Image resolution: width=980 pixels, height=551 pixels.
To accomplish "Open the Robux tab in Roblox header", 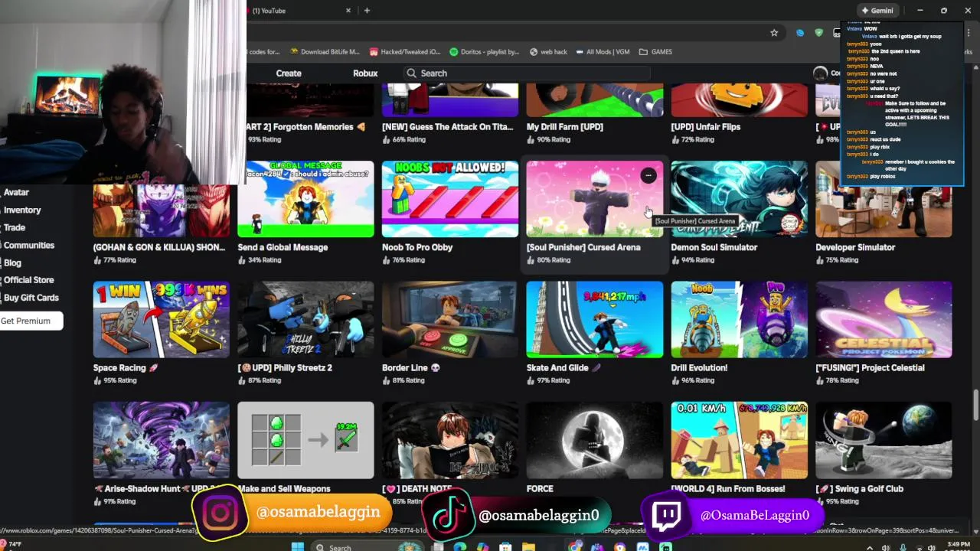I will click(x=365, y=73).
